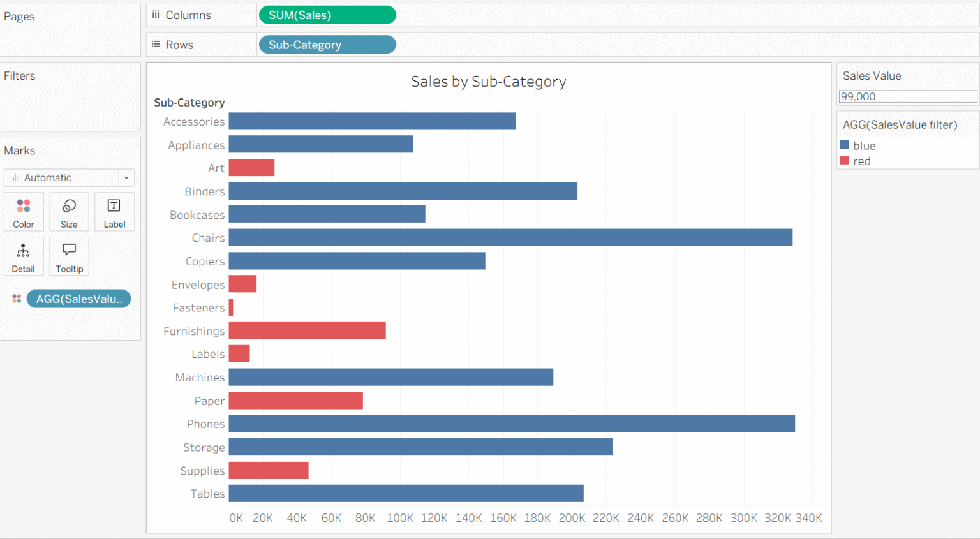This screenshot has width=980, height=539.
Task: Click the Filters shelf header
Action: click(x=20, y=75)
